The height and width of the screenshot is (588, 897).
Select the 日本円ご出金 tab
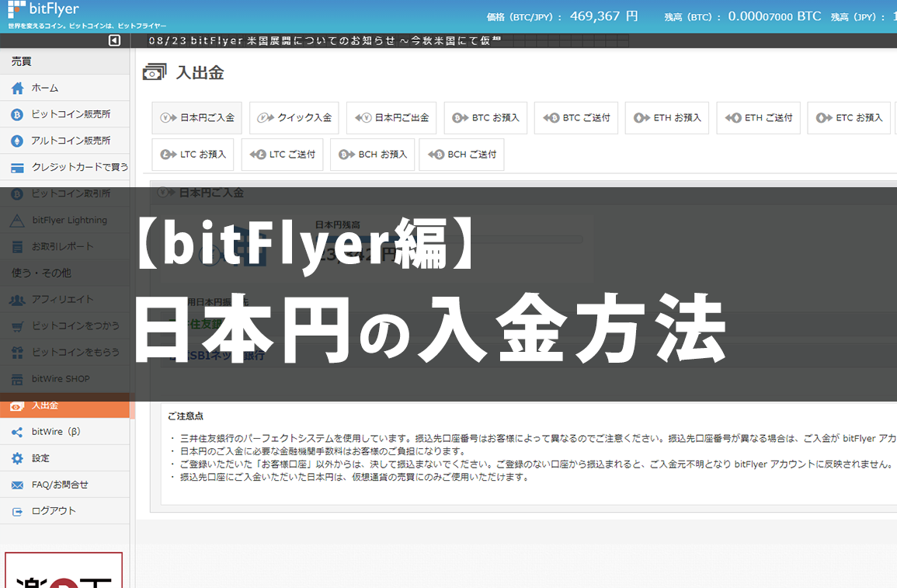(391, 118)
